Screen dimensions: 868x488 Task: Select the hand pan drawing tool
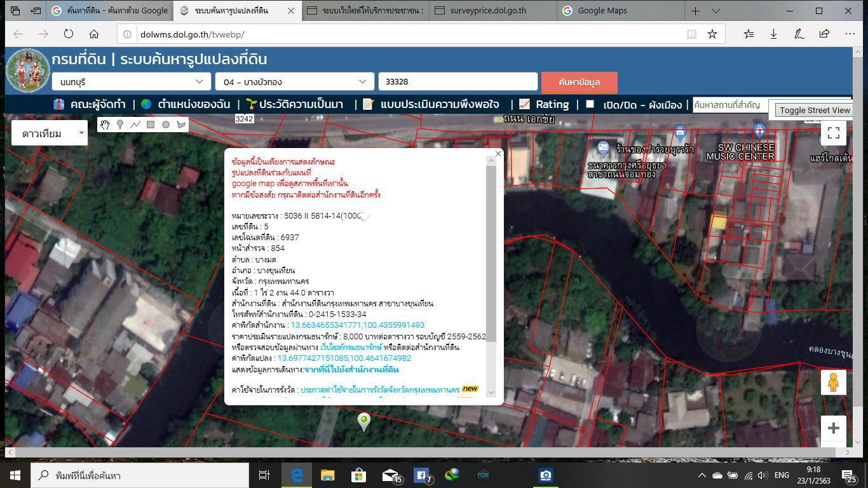[x=105, y=125]
